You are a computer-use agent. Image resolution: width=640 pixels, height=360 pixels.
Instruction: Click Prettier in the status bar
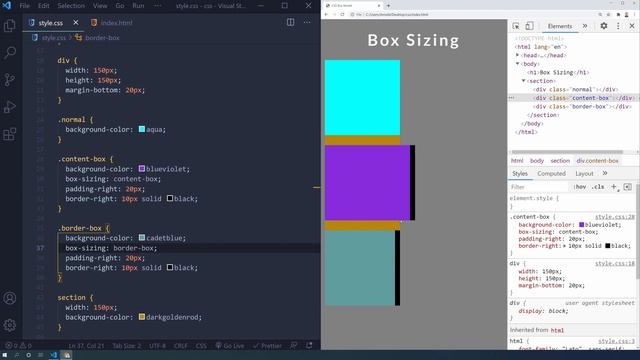pos(267,345)
